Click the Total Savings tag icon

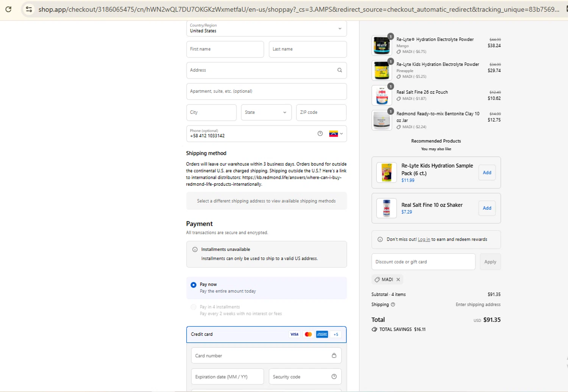[375, 329]
